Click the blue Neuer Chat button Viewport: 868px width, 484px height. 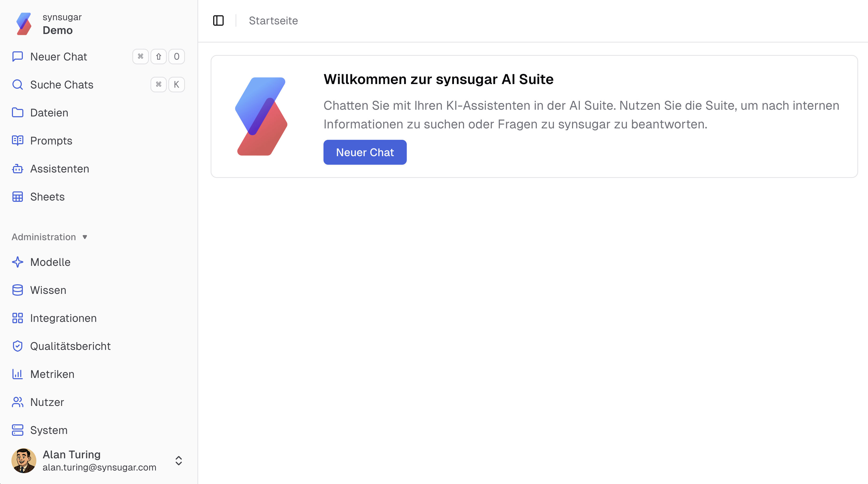pyautogui.click(x=365, y=152)
